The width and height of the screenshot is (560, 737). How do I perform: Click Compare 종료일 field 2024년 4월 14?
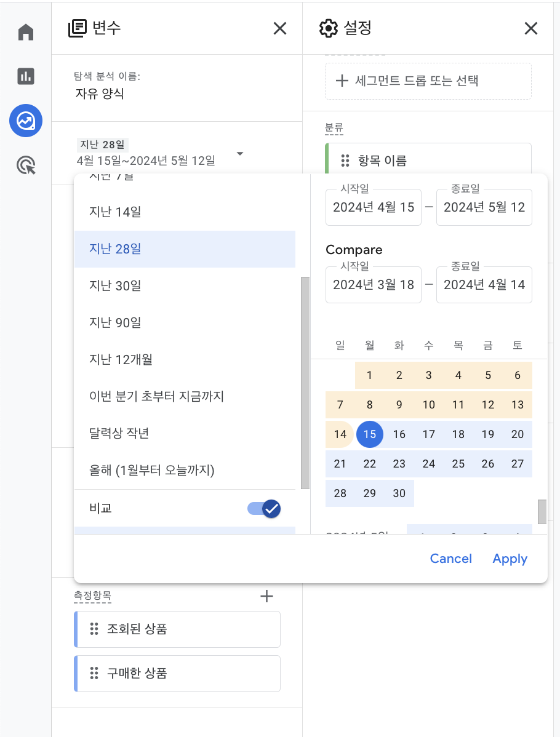(x=484, y=285)
